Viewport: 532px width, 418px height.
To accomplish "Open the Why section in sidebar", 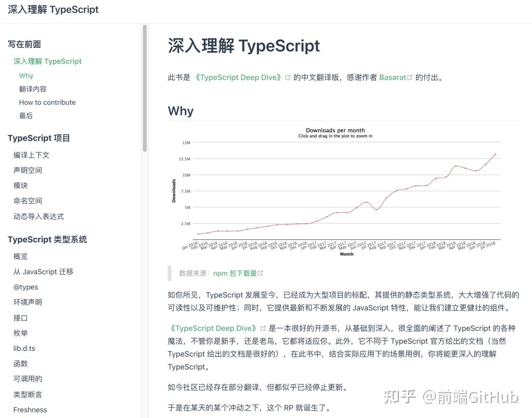I will pos(26,75).
